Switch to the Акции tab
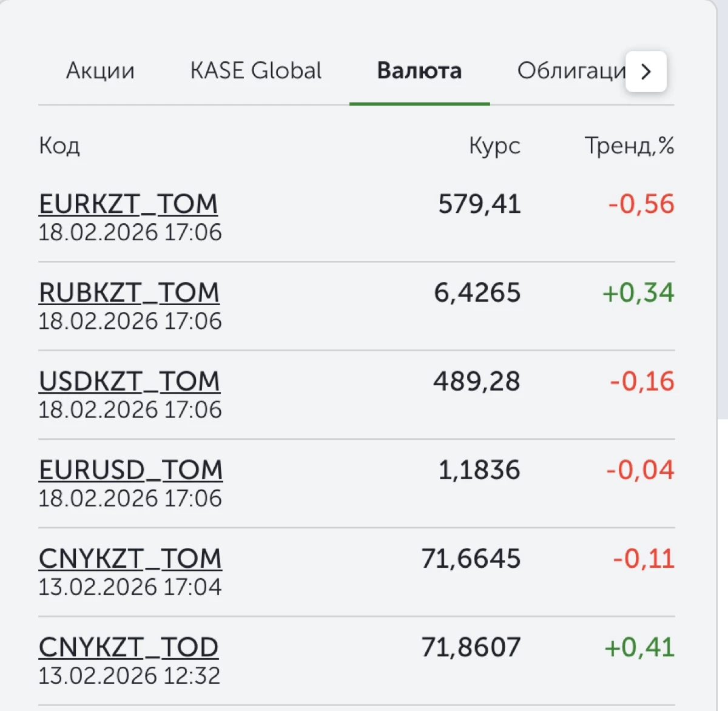The height and width of the screenshot is (711, 728). [100, 71]
